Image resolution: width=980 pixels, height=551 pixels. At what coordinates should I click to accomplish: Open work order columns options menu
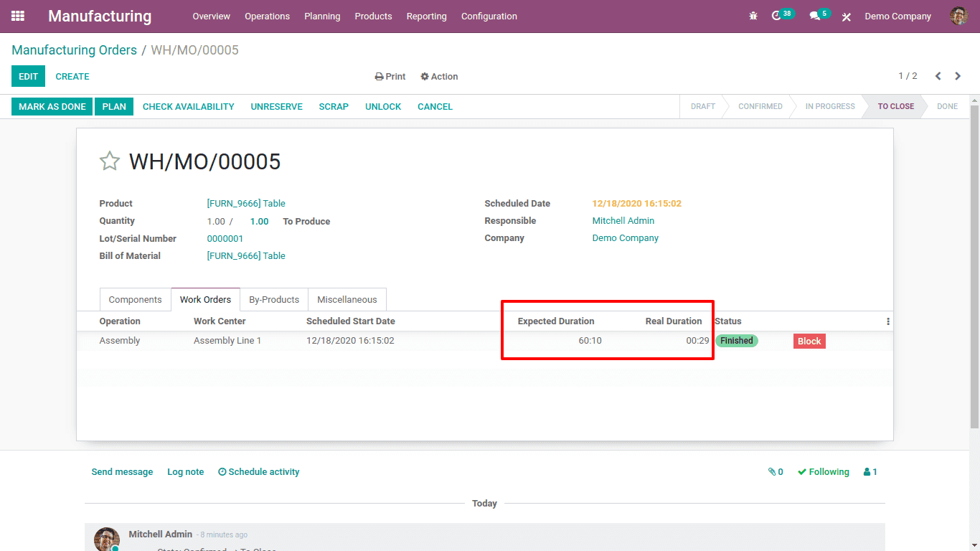tap(887, 321)
